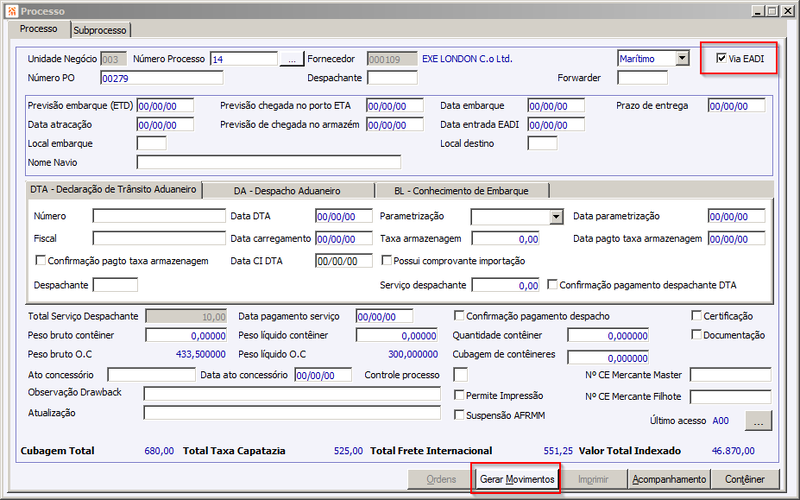Focus the Controle processo field
Viewport: 800px width, 500px height.
[461, 375]
